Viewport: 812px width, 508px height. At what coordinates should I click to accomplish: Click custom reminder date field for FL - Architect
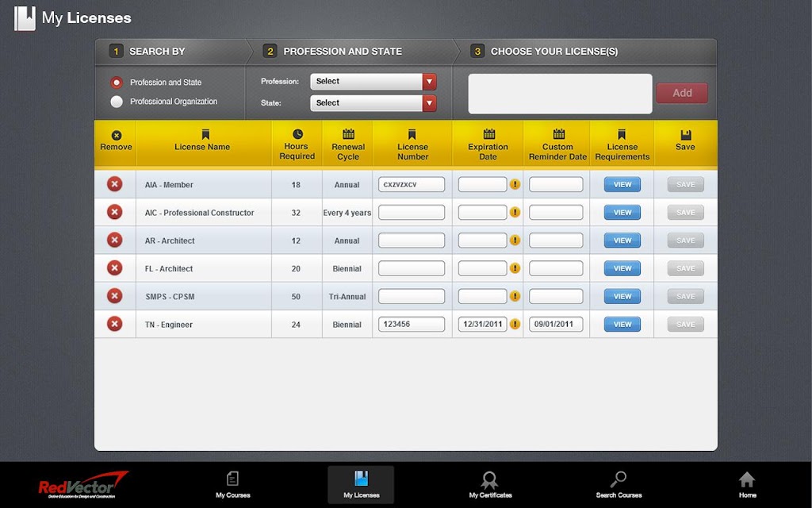pyautogui.click(x=556, y=268)
